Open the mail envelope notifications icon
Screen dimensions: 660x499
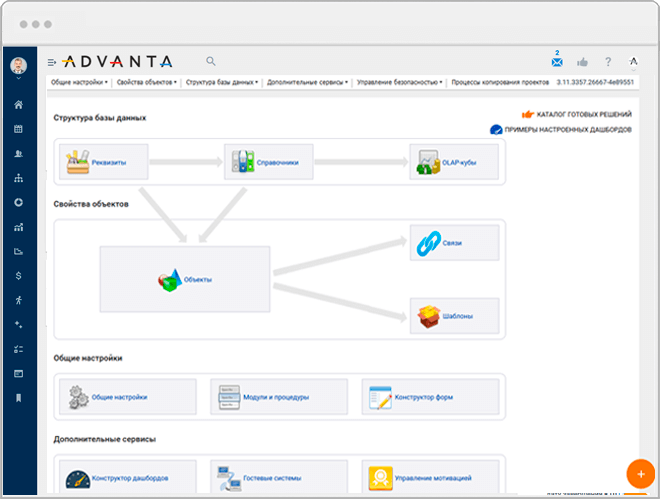coord(557,62)
